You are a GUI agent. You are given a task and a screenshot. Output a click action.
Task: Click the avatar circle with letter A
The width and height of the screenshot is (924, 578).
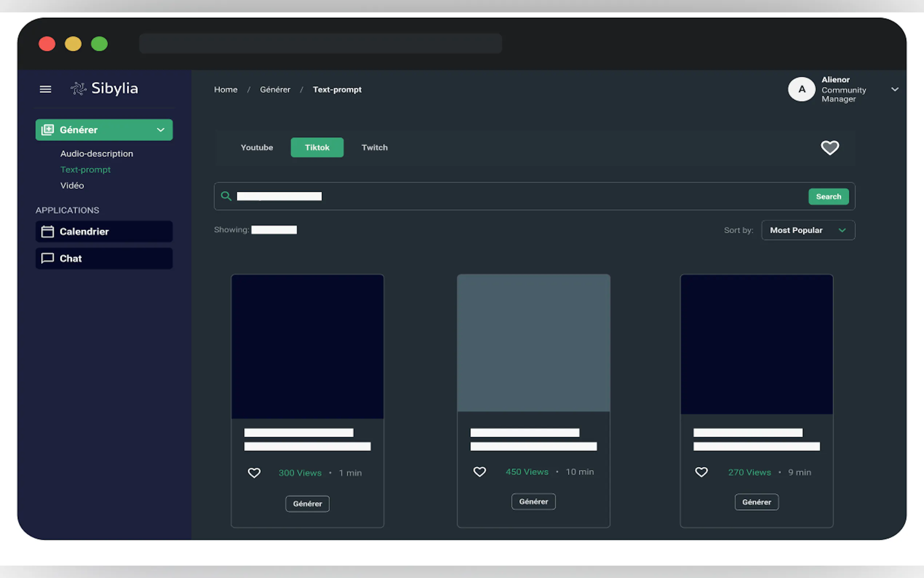click(801, 89)
